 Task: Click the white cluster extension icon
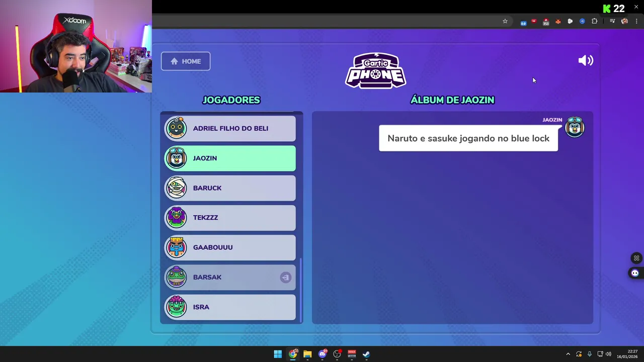[570, 21]
